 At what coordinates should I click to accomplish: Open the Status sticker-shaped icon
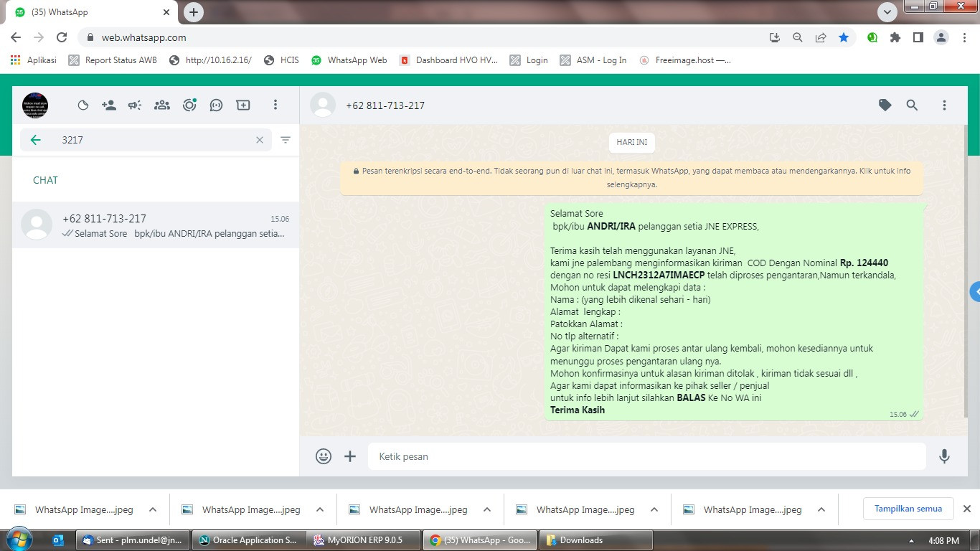click(83, 105)
